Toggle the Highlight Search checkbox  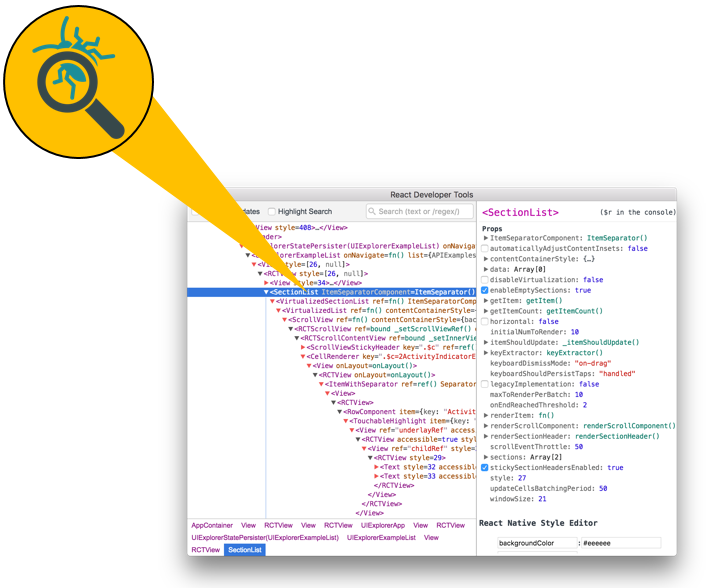tap(272, 212)
